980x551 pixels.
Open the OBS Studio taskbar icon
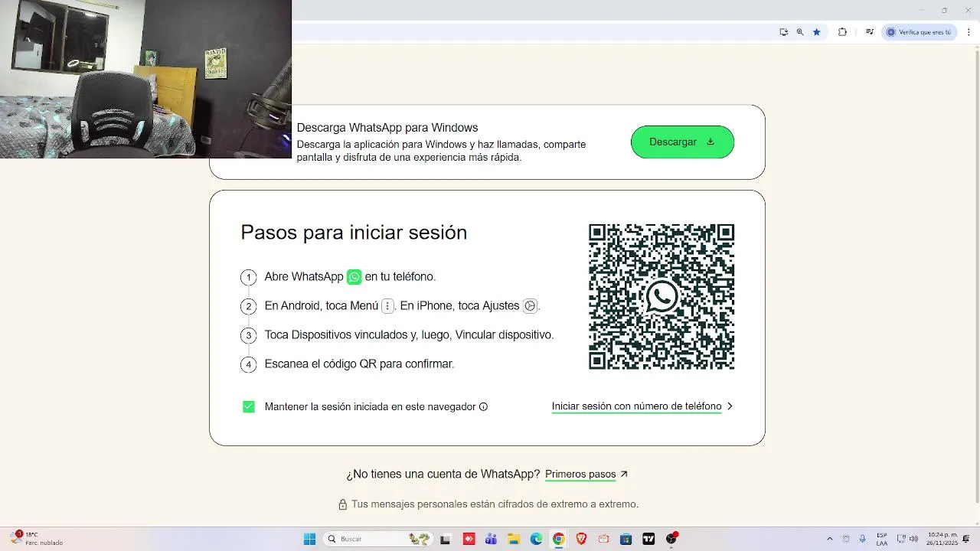click(671, 539)
